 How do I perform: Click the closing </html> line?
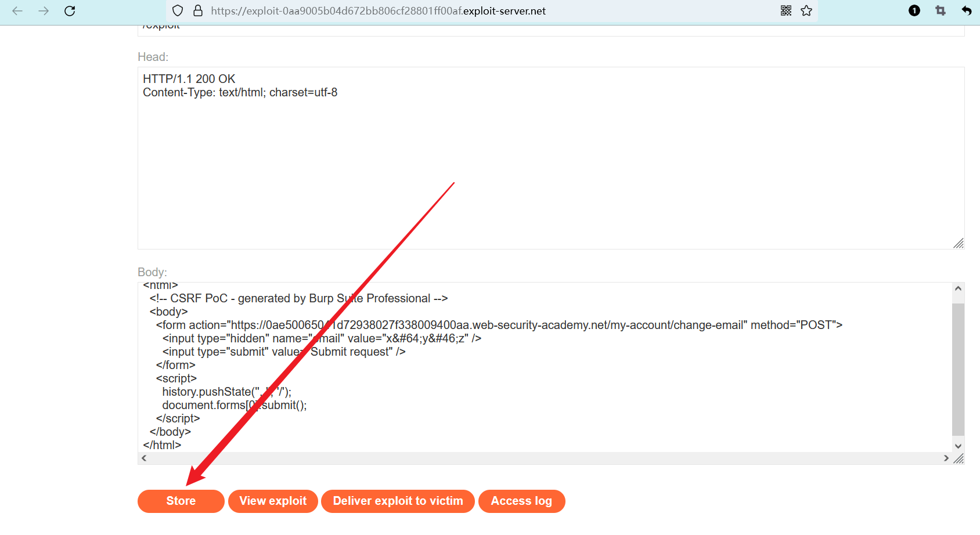coord(162,445)
